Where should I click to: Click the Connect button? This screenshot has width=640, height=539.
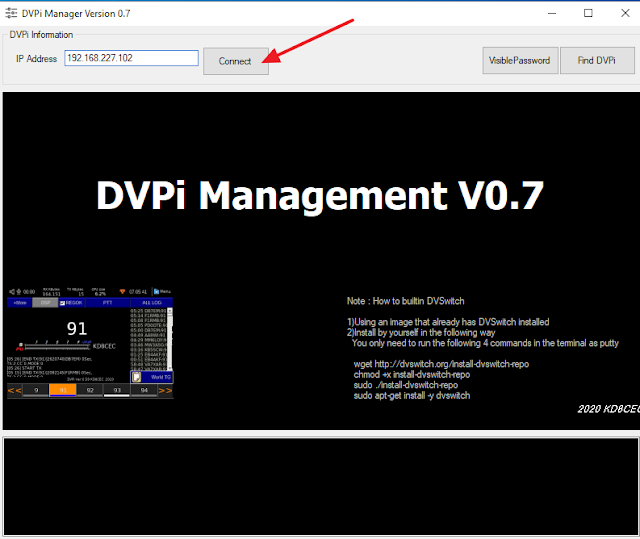tap(236, 61)
